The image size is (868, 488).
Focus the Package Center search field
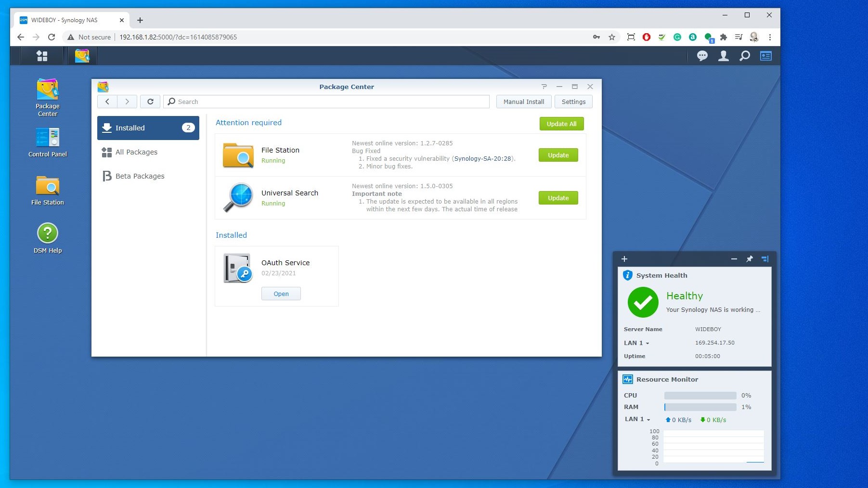(x=326, y=102)
